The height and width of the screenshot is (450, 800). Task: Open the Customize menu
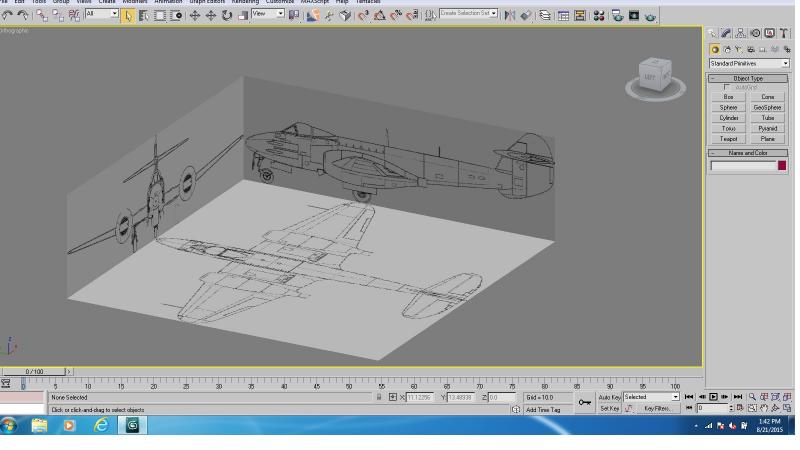(x=280, y=2)
